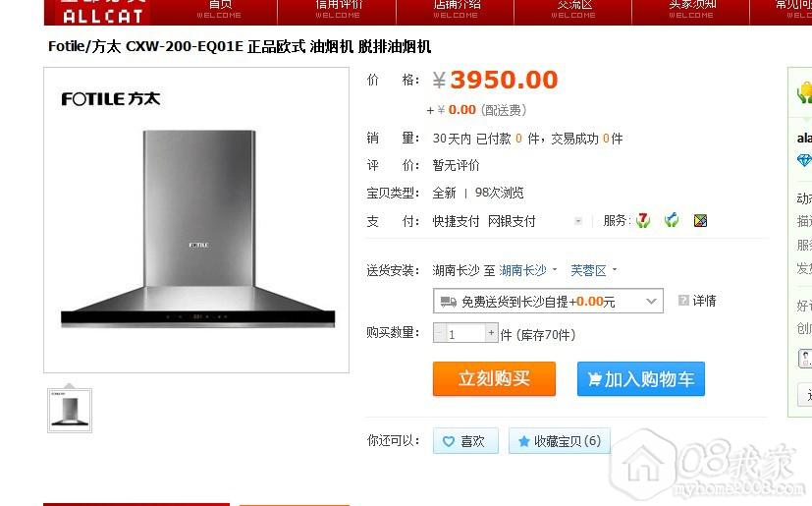Screen dimensions: 812x506
Task: Expand the payment methods arrow
Action: click(578, 221)
